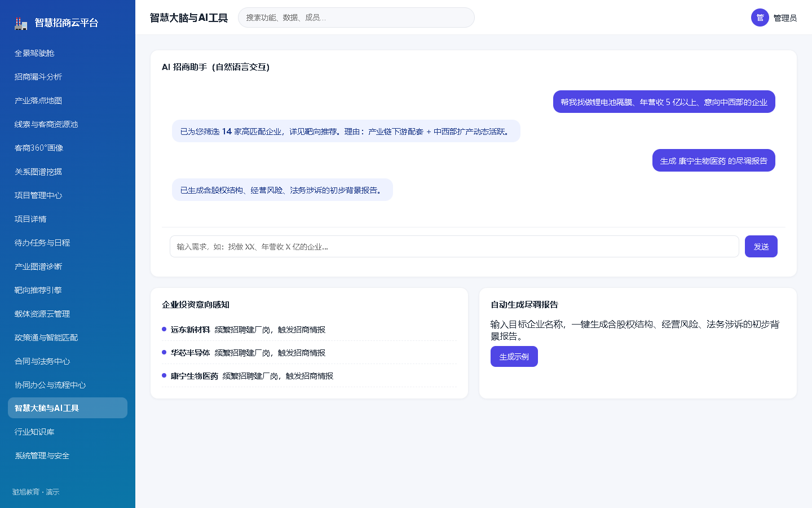812x508 pixels.
Task: Select active 智慧大脑与AI工具 menu item
Action: tap(68, 408)
